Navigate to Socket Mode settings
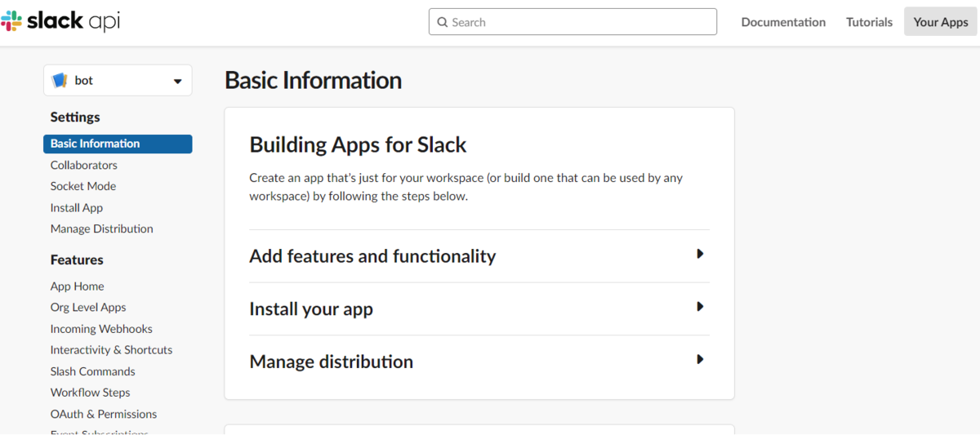Image resolution: width=980 pixels, height=435 pixels. click(82, 186)
